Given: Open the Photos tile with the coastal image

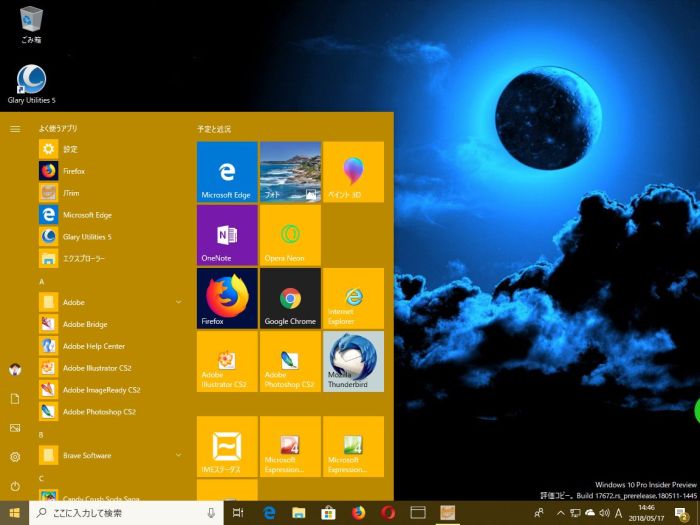Looking at the screenshot, I should click(x=290, y=172).
